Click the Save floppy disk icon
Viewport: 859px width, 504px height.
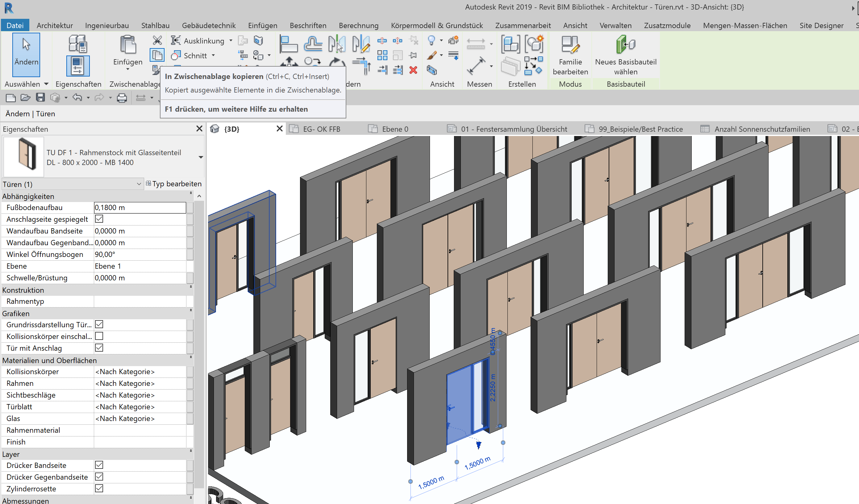coord(40,98)
